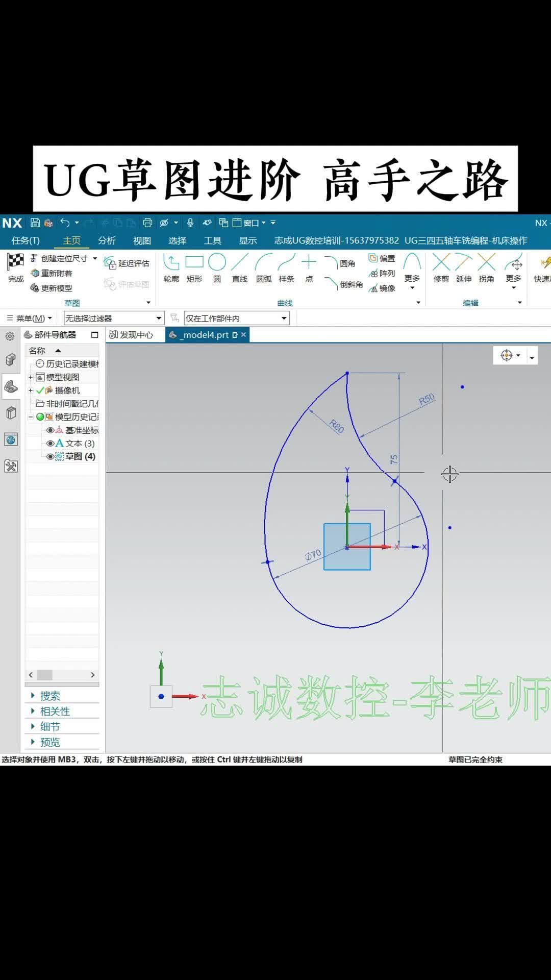Screen dimensions: 551x980
Task: Click the navigator horizontal scrollbar thumb
Action: coord(44,675)
